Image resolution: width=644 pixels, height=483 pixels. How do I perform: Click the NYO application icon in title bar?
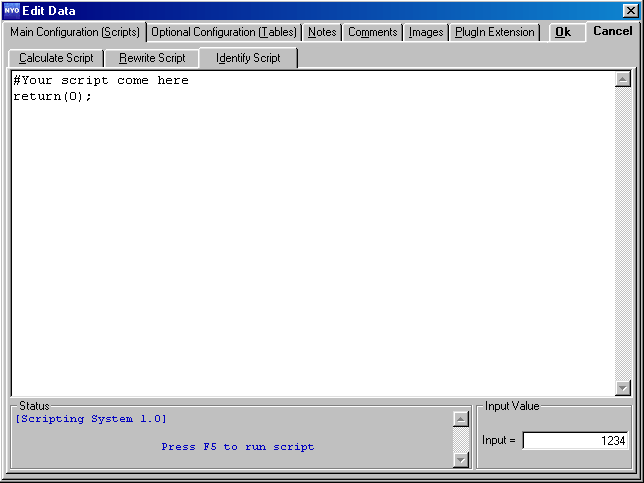click(12, 10)
